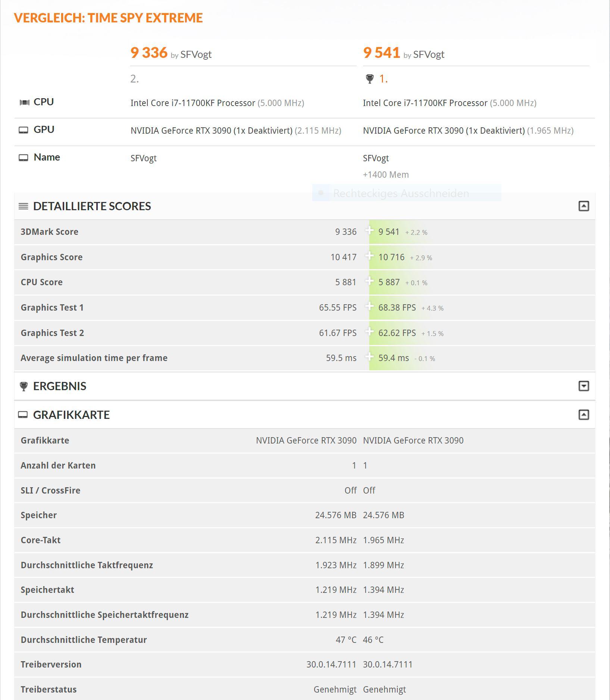Screen dimensions: 610x700
Task: Click the plus icon beside 68.38 FPS
Action: pos(369,307)
